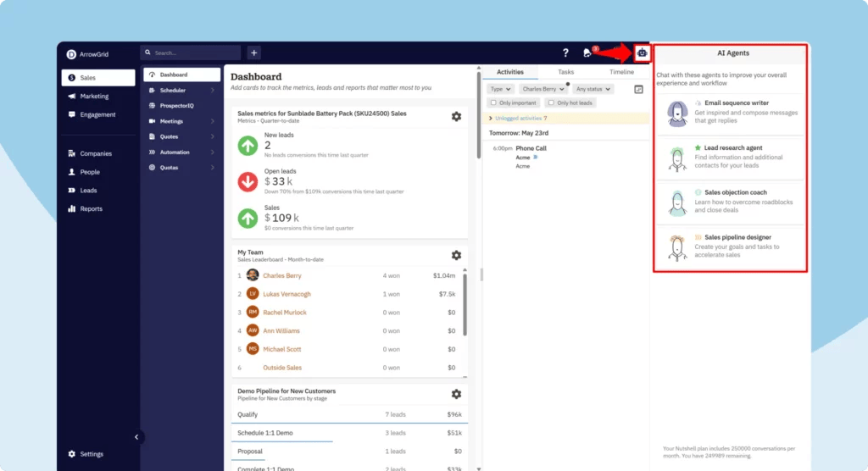This screenshot has width=868, height=471.
Task: Open the Charles Berry filter dropdown
Action: click(542, 89)
